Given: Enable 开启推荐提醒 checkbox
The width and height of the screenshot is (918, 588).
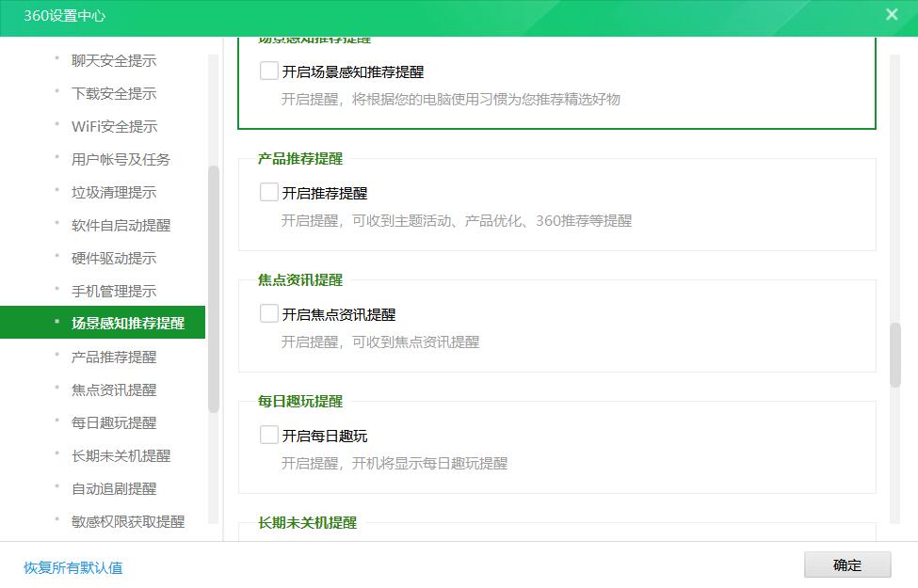Looking at the screenshot, I should (268, 192).
